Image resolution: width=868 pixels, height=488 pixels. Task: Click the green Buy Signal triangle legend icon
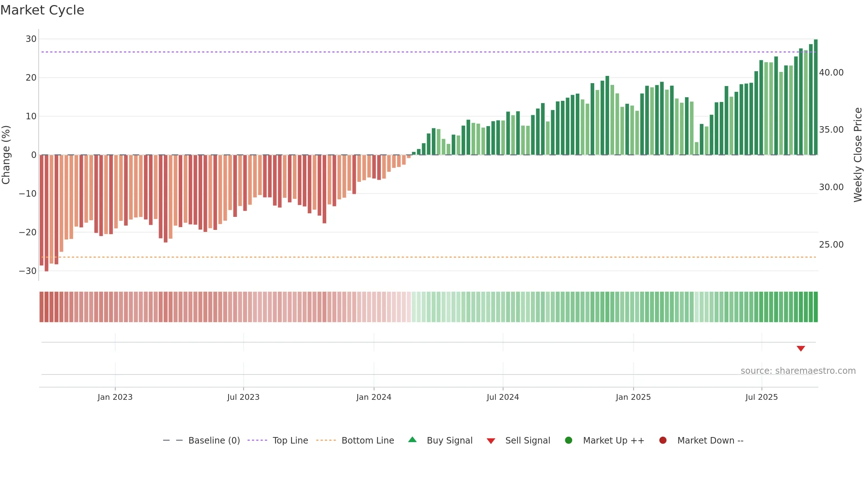click(412, 440)
